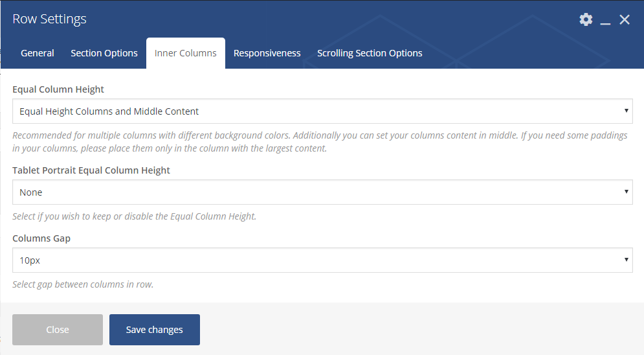Click the Save changes button
The image size is (644, 355).
click(x=155, y=330)
